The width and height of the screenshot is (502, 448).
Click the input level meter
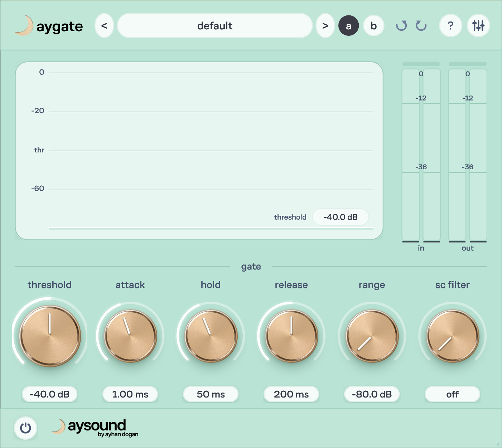(x=421, y=155)
